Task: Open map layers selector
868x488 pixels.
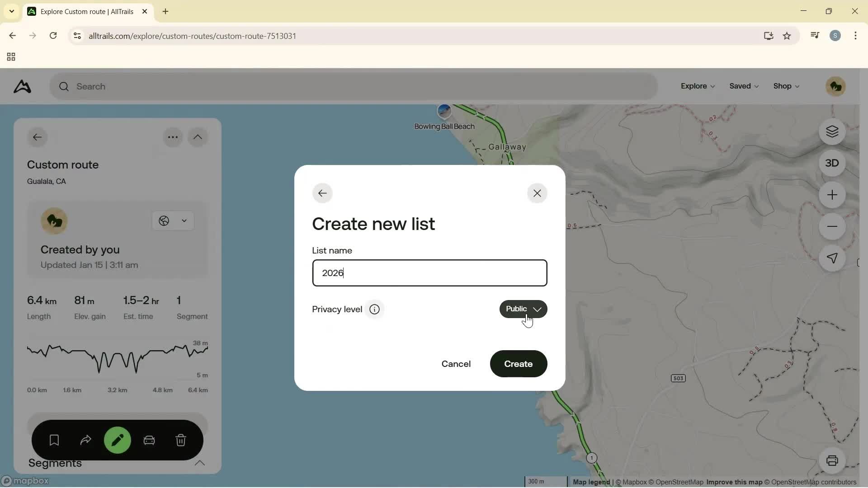Action: pos(832,131)
